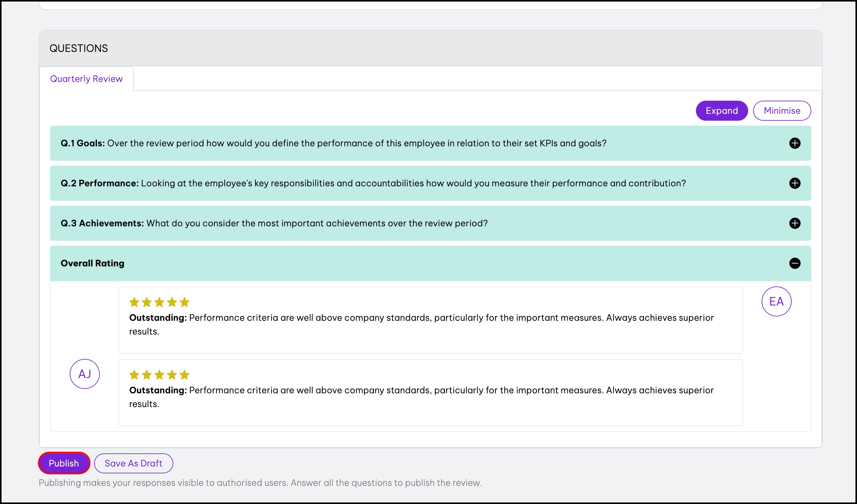
Task: Switch to the Quarterly Review tab
Action: pyautogui.click(x=86, y=79)
